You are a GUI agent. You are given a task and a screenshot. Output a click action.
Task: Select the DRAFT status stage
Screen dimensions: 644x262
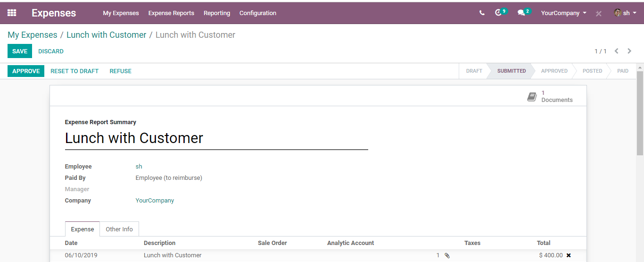pyautogui.click(x=474, y=71)
